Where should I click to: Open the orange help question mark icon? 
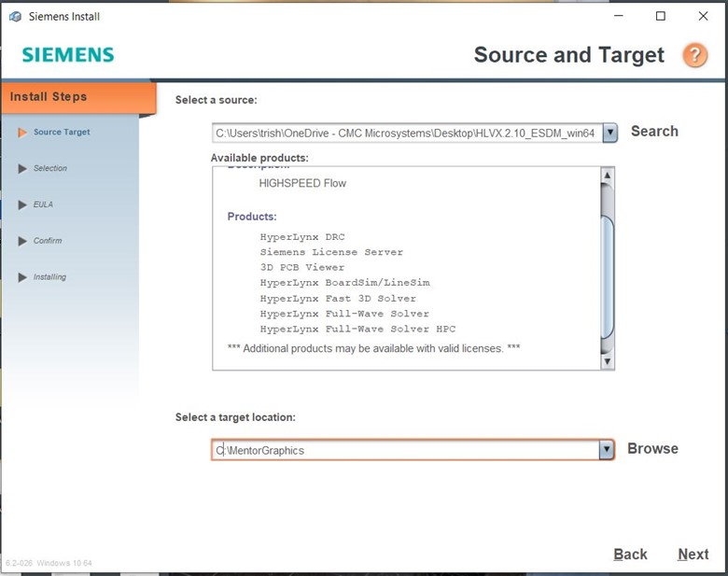[x=694, y=55]
